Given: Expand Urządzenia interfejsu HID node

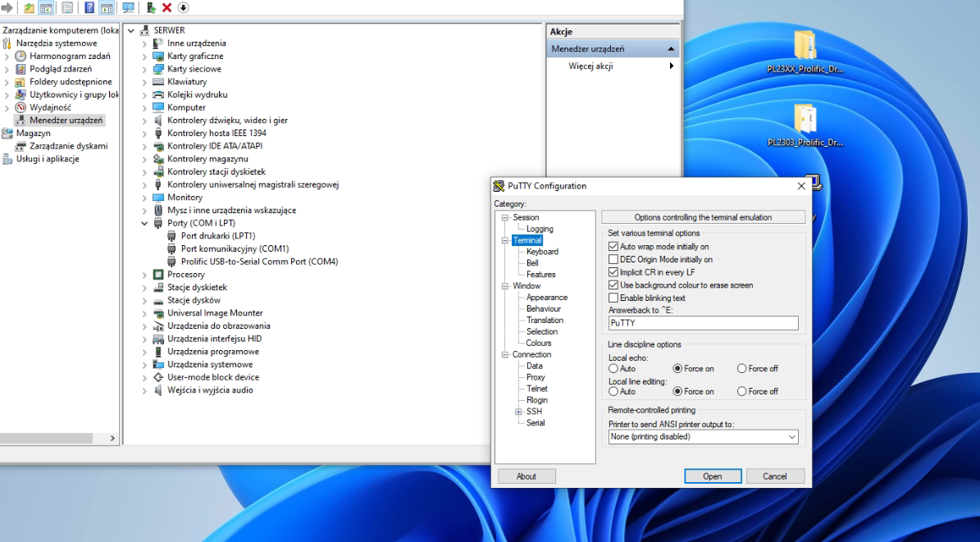Looking at the screenshot, I should coord(144,339).
